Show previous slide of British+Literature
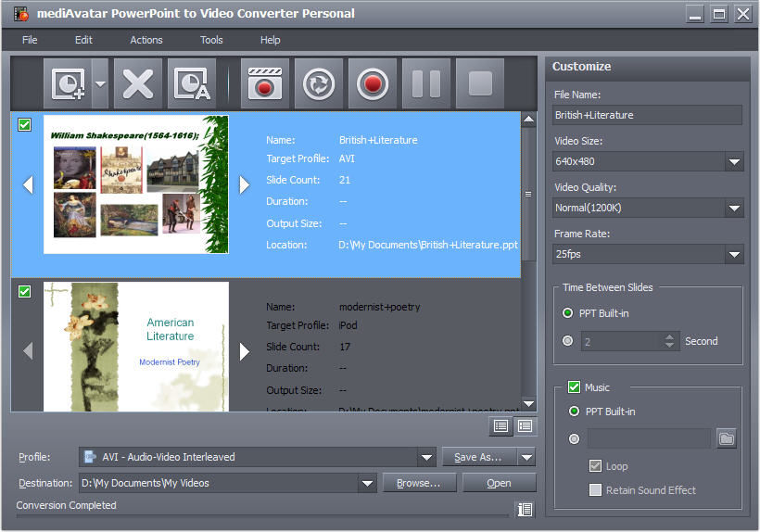Viewport: 760px width, 532px height. pos(28,184)
